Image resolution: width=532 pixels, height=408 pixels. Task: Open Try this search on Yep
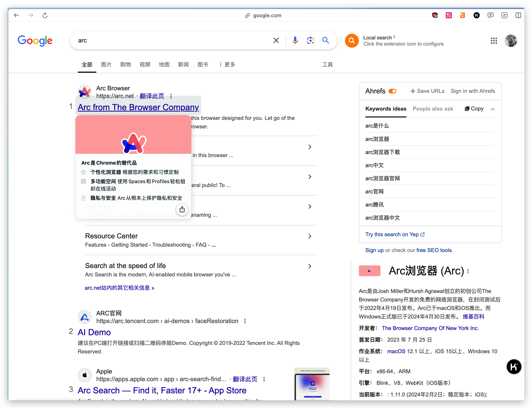[392, 234]
